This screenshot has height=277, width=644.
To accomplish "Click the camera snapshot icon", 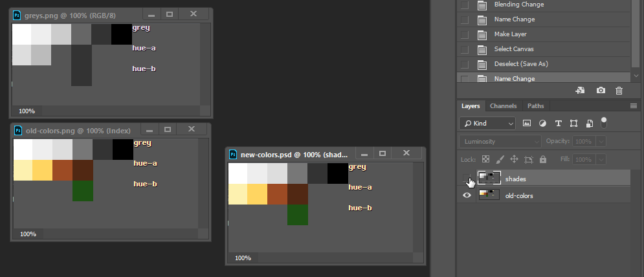I will click(601, 91).
